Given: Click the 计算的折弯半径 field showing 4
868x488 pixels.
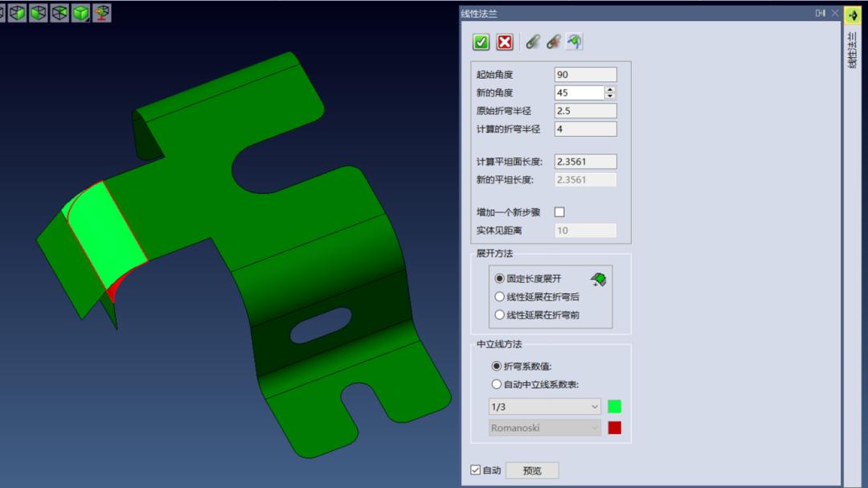Looking at the screenshot, I should pos(586,129).
